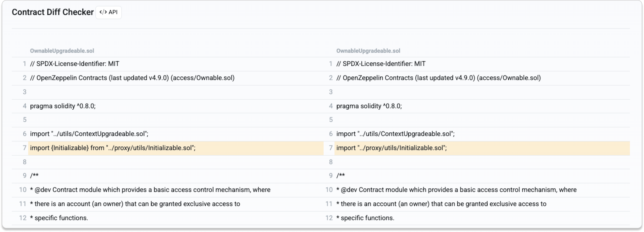Click line number 12 in the right pane

click(329, 218)
